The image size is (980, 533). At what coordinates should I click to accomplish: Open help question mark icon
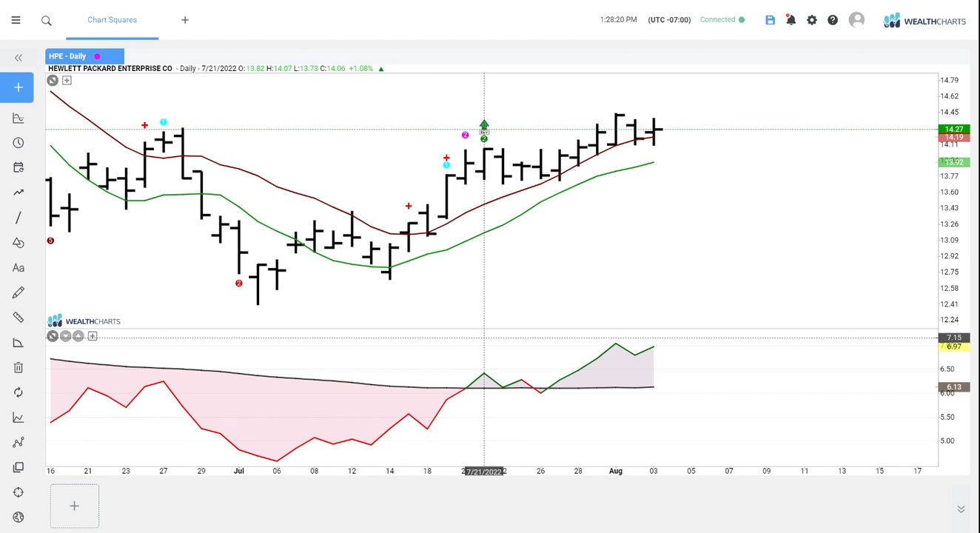point(833,20)
